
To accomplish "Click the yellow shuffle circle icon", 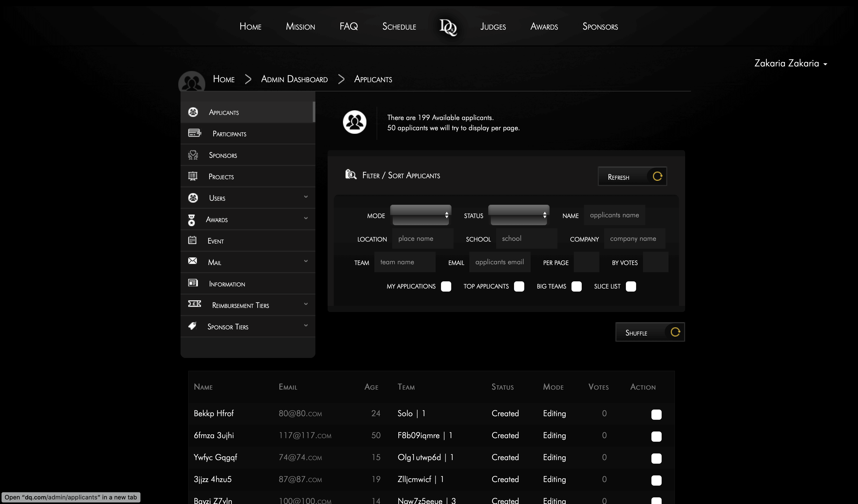I will [675, 332].
